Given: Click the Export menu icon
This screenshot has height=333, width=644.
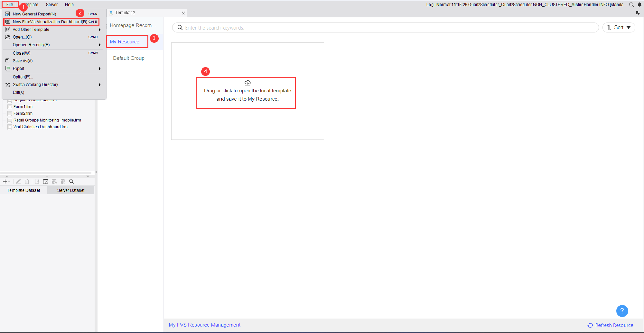Looking at the screenshot, I should point(8,68).
